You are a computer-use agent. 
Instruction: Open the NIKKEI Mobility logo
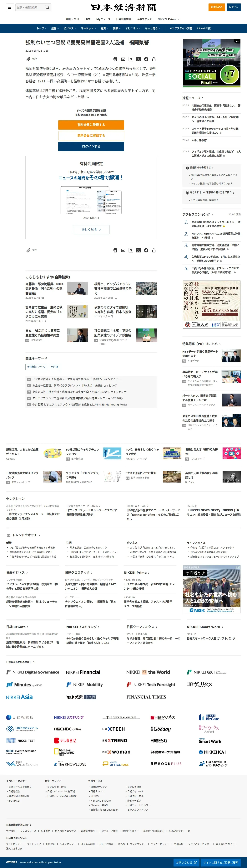click(x=84, y=685)
